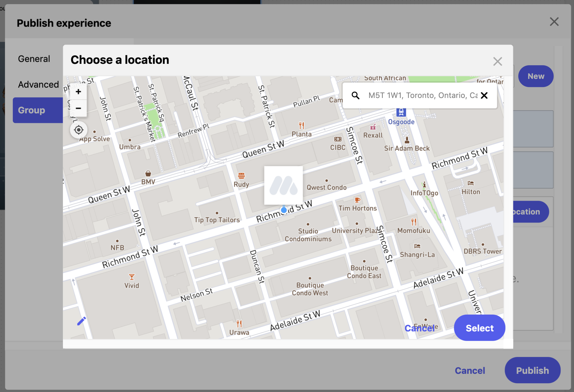Switch to the Advanced tab
This screenshot has width=574, height=392.
pos(38,84)
